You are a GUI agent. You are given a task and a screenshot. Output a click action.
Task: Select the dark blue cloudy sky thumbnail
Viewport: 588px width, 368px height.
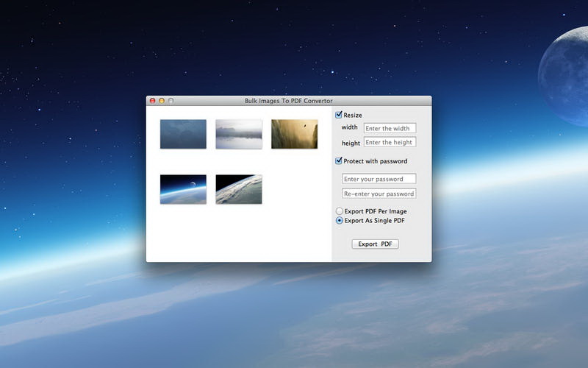(183, 134)
